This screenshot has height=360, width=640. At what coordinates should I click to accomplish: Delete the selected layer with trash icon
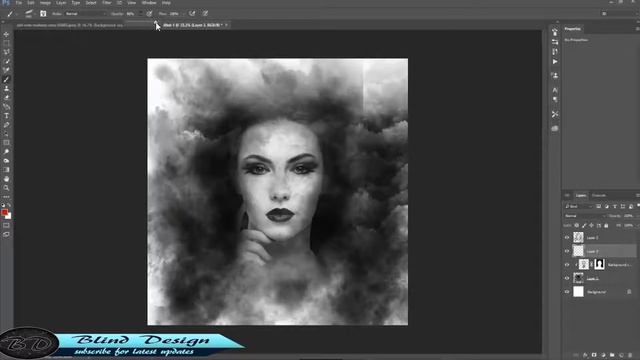pyautogui.click(x=630, y=355)
